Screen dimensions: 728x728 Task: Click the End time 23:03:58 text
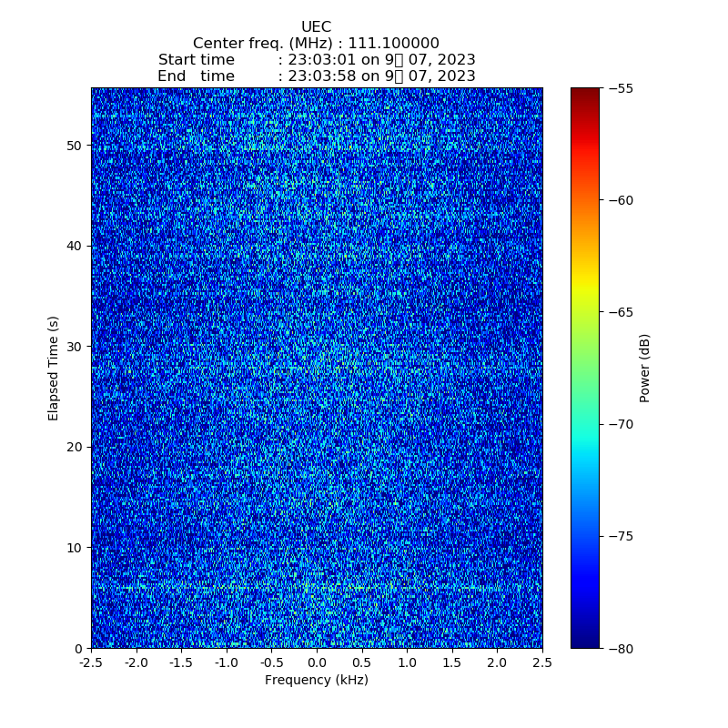pyautogui.click(x=316, y=76)
